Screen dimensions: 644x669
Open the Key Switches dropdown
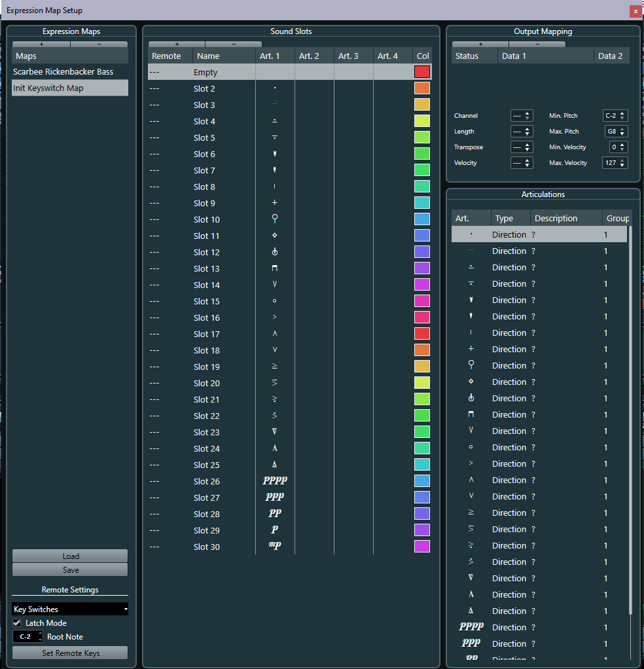pos(70,609)
